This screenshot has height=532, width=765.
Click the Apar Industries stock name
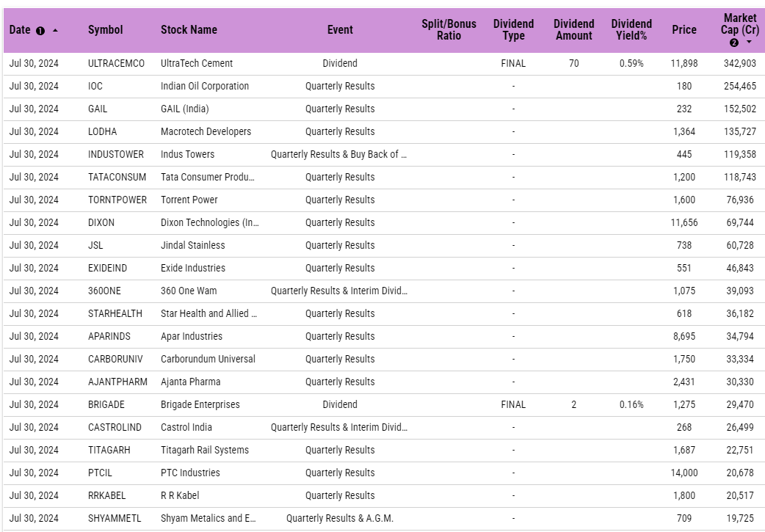[191, 337]
